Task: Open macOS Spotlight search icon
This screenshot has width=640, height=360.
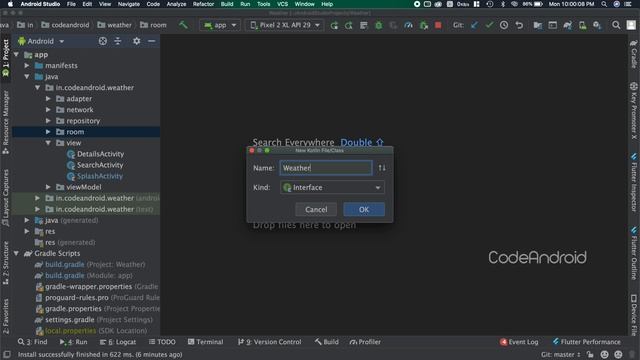Action: tap(604, 4)
